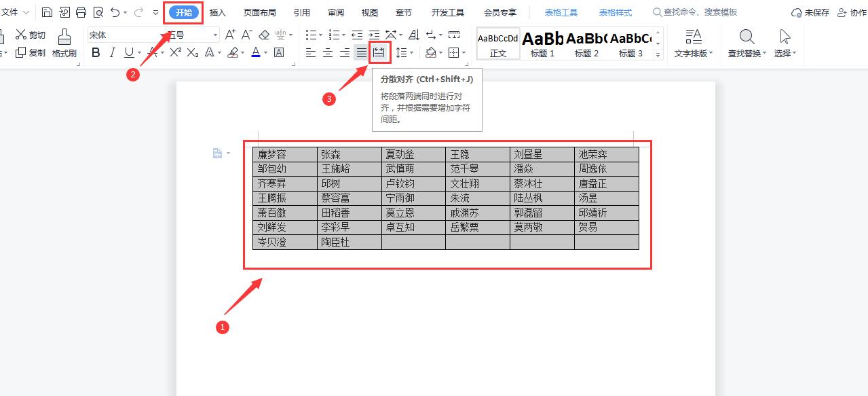Switch to the Insert (插入) tab
The image size is (868, 396).
point(218,12)
